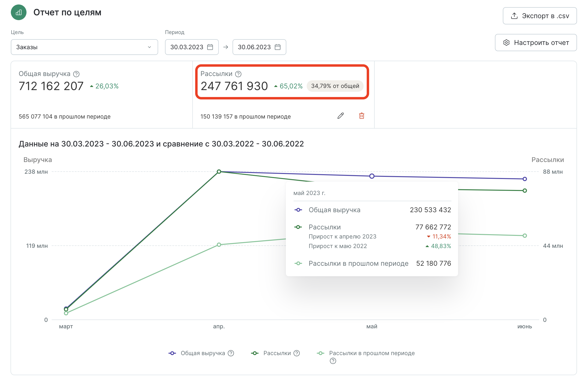Click the 34,79% от общей badge
This screenshot has width=588, height=379.
(335, 86)
